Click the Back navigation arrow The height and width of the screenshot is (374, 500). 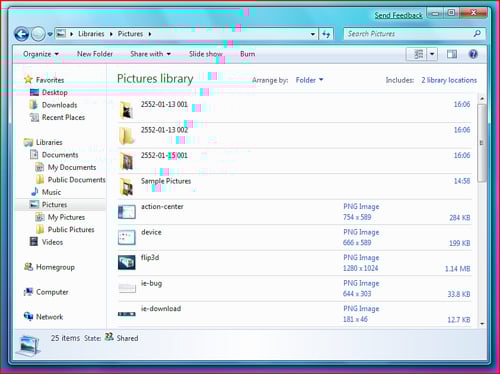[x=22, y=34]
